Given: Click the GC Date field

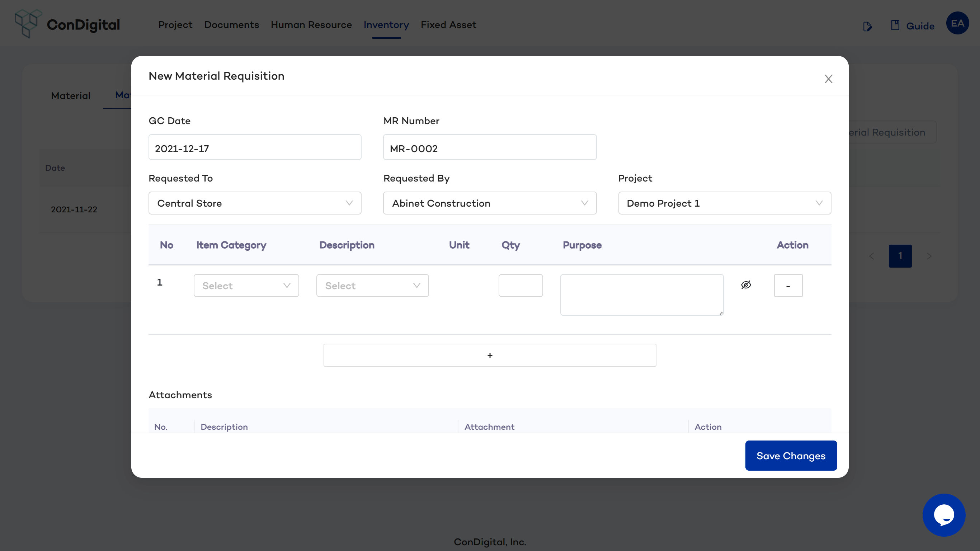Looking at the screenshot, I should tap(255, 148).
